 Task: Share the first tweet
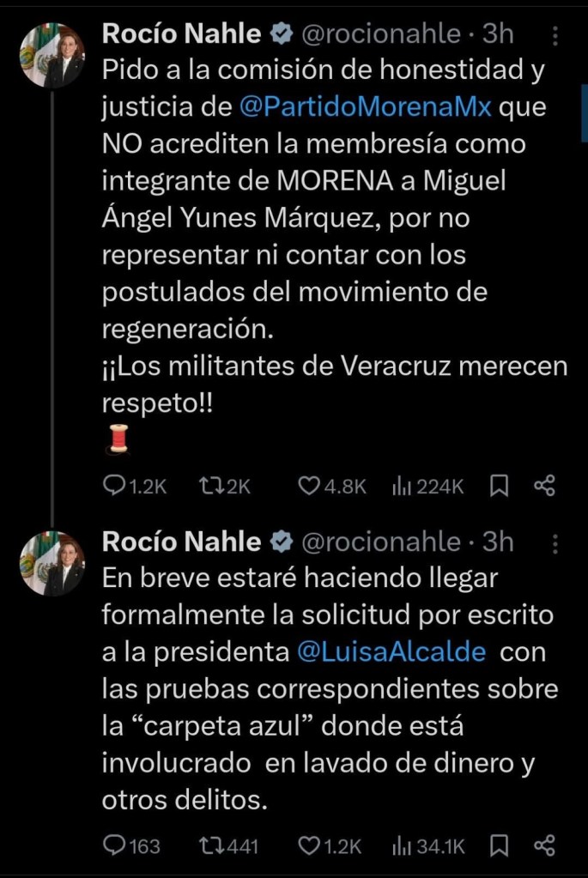click(544, 487)
